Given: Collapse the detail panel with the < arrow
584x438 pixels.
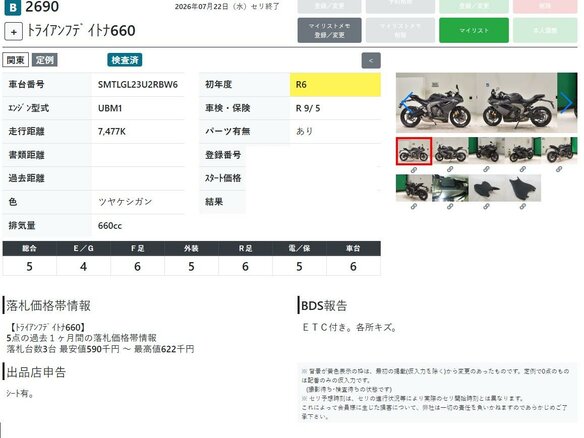Looking at the screenshot, I should click(371, 60).
